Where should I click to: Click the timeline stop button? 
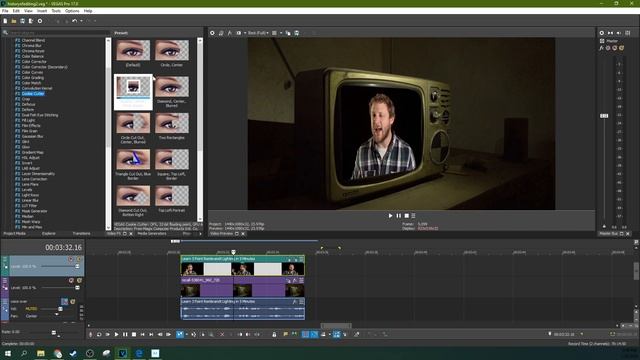[134, 334]
